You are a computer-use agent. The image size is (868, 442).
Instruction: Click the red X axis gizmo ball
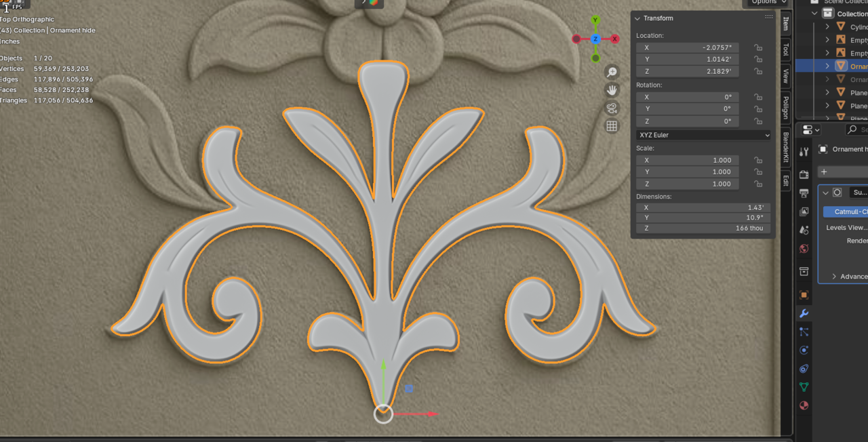(615, 39)
